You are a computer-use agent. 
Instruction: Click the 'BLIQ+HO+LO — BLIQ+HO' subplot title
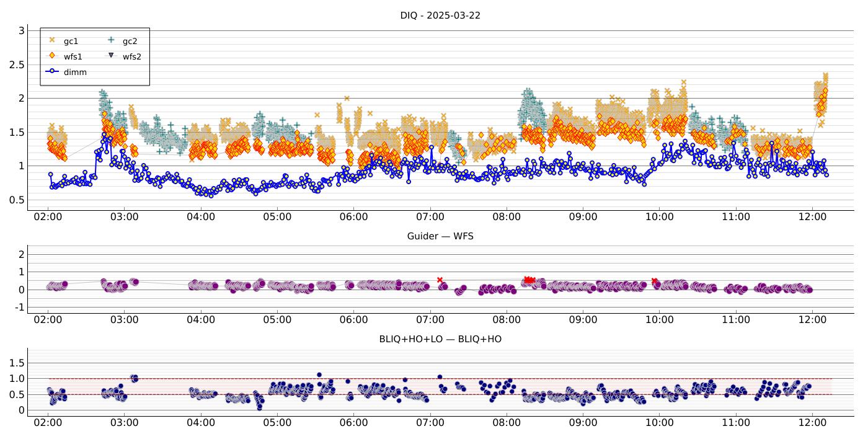point(440,339)
